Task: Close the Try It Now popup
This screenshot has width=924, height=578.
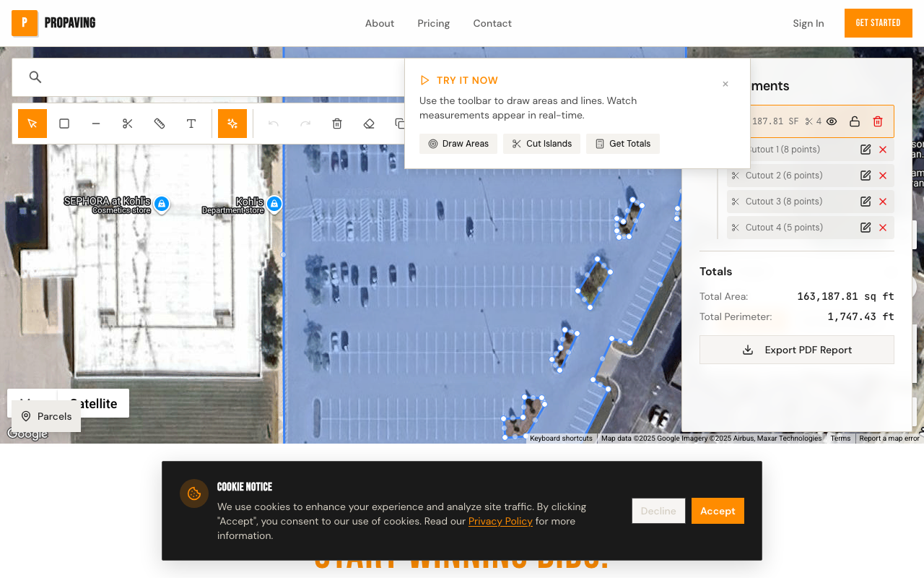Action: tap(725, 84)
